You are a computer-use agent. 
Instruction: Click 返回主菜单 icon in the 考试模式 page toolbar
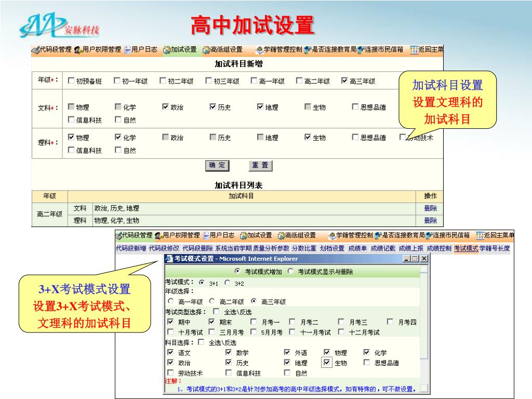480,235
